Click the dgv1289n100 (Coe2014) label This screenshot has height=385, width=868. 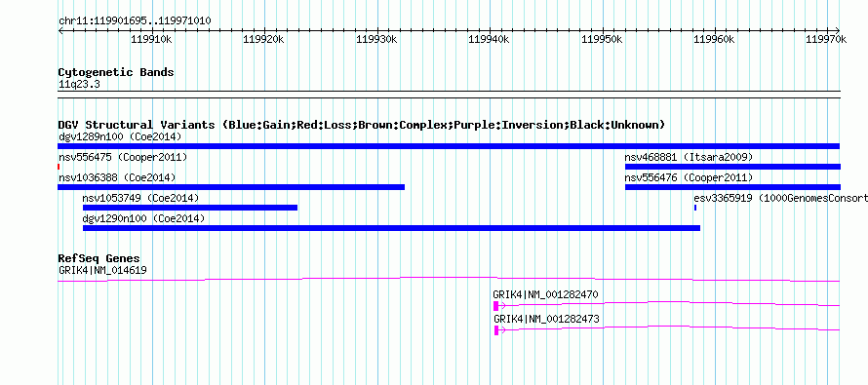click(120, 136)
